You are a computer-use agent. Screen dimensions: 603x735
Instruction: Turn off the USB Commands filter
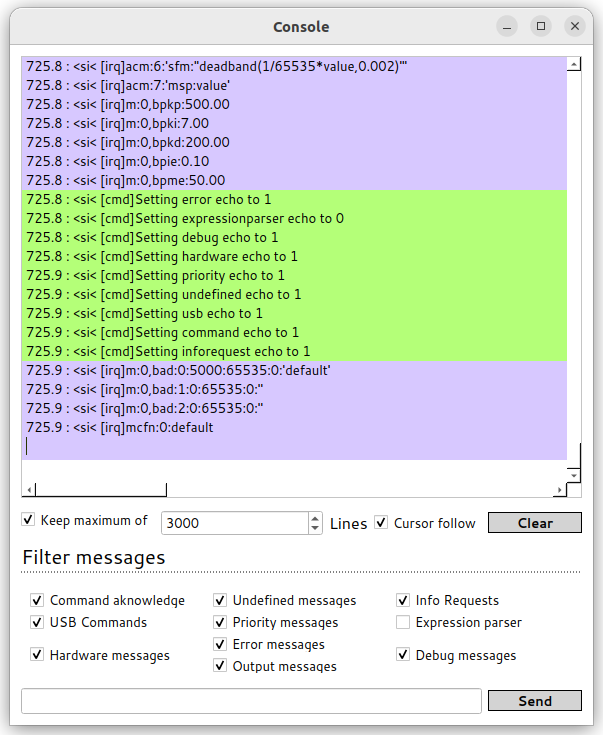[37, 622]
